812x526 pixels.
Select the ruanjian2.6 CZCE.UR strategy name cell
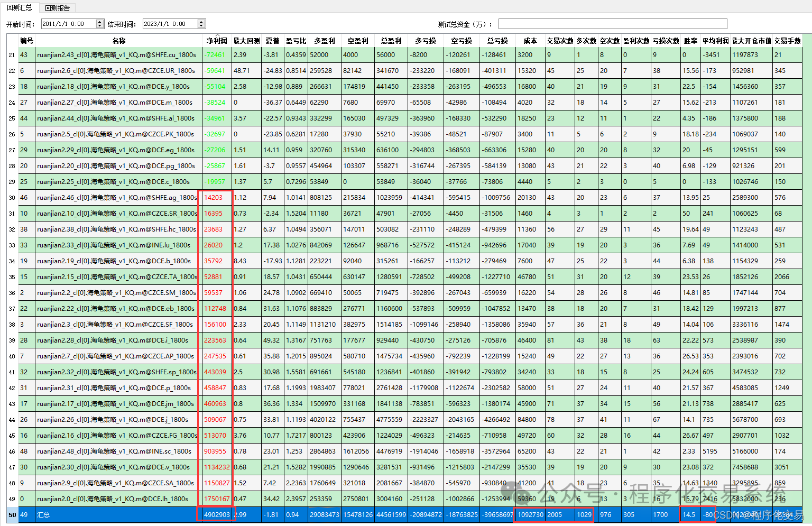[x=119, y=71]
